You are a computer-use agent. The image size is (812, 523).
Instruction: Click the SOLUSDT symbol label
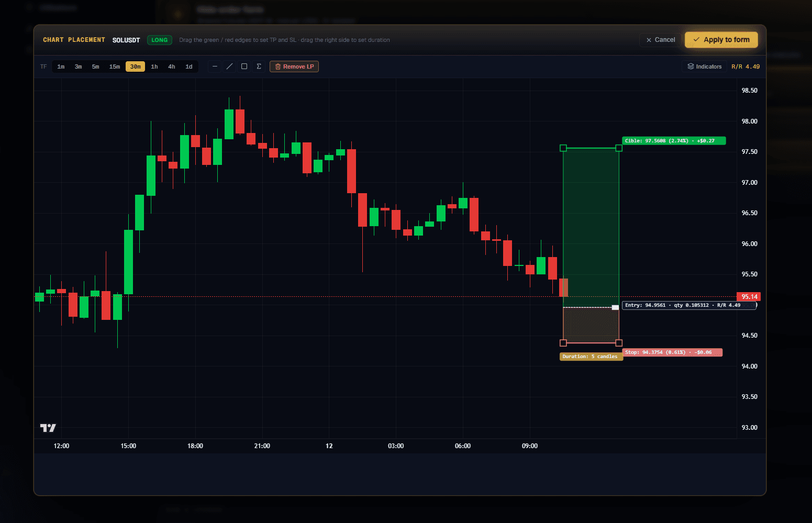click(126, 40)
